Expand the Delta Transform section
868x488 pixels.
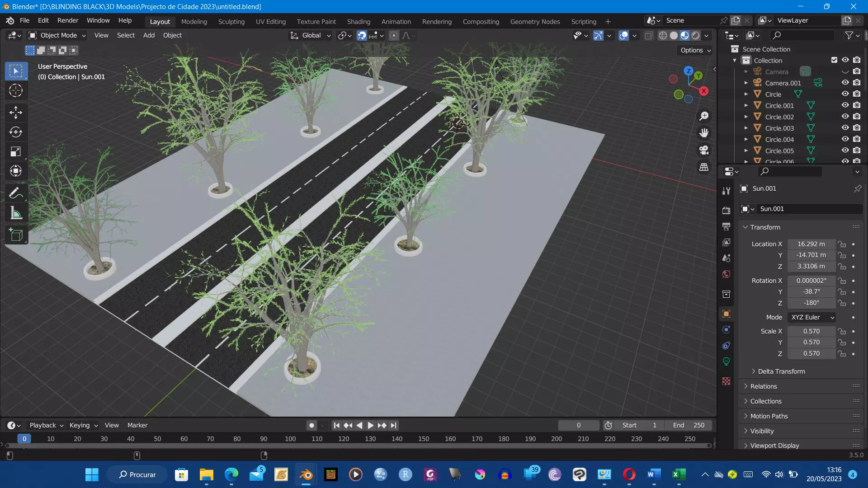[781, 371]
